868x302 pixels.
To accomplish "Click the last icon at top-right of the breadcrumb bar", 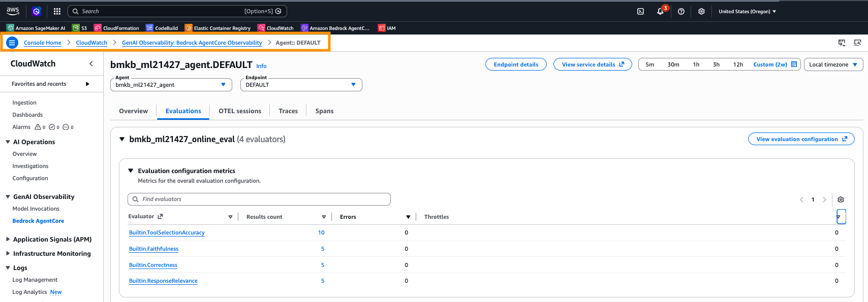I will click(857, 43).
